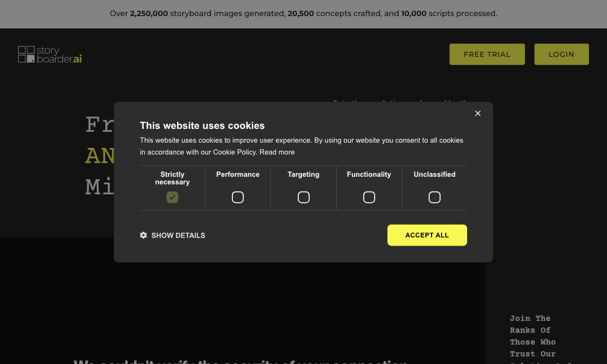Tick the Functionality cookies checkbox
Viewport: 607px width, 364px height.
369,197
